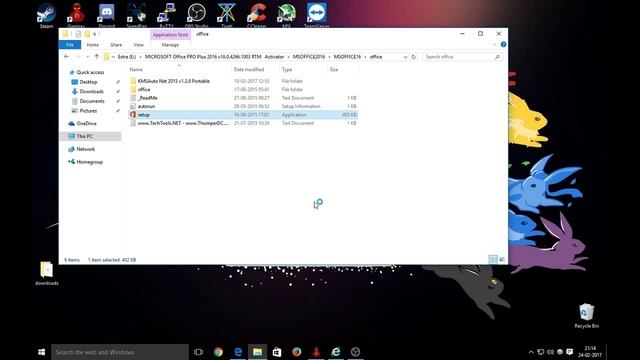The height and width of the screenshot is (360, 640).
Task: Click the Search the web and Windows box
Action: pyautogui.click(x=120, y=352)
